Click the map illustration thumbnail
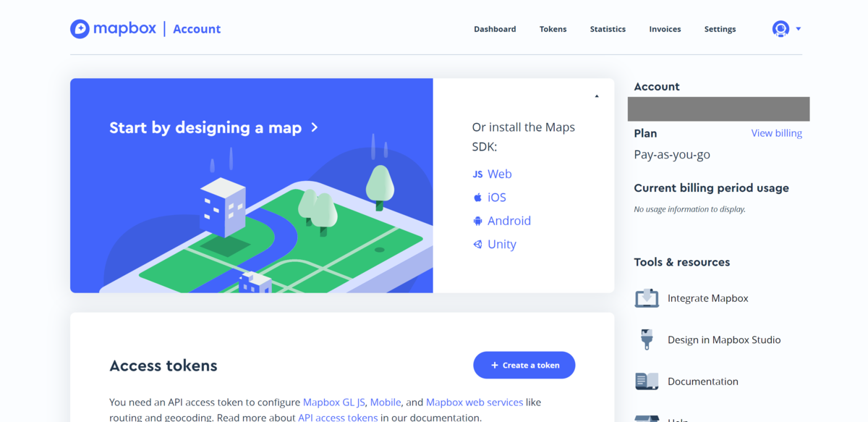 coord(252,185)
